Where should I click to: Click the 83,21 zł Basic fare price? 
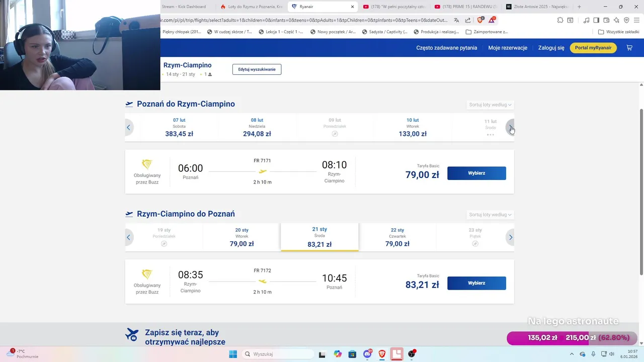(422, 285)
